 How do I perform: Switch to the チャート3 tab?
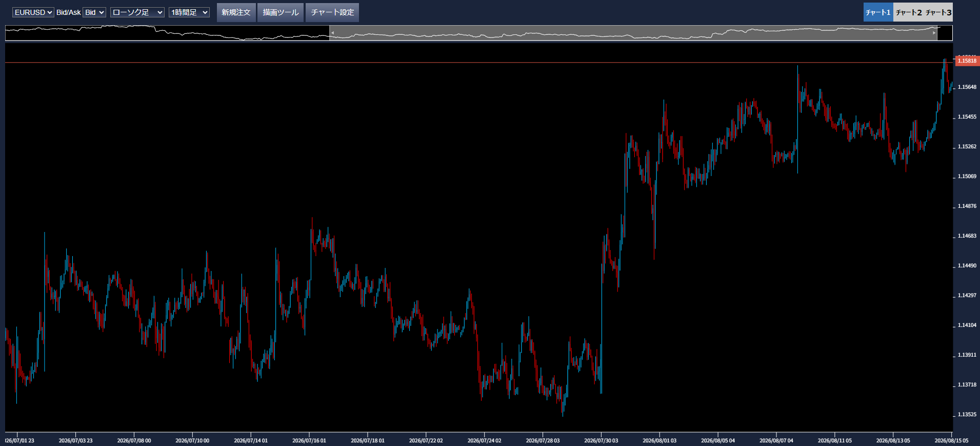[938, 12]
